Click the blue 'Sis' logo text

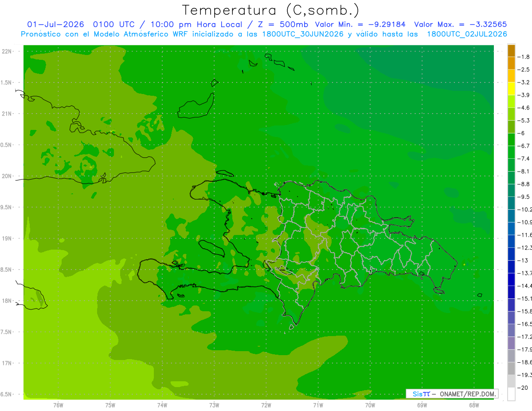click(x=417, y=394)
